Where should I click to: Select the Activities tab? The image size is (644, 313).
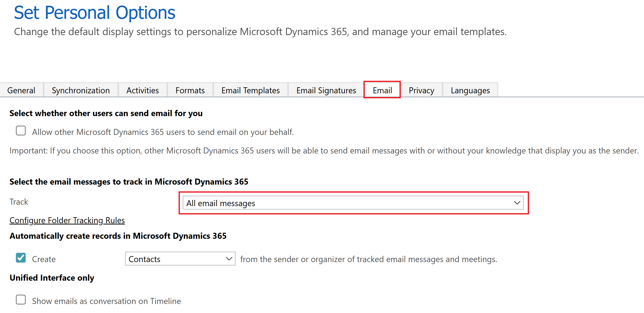point(143,90)
